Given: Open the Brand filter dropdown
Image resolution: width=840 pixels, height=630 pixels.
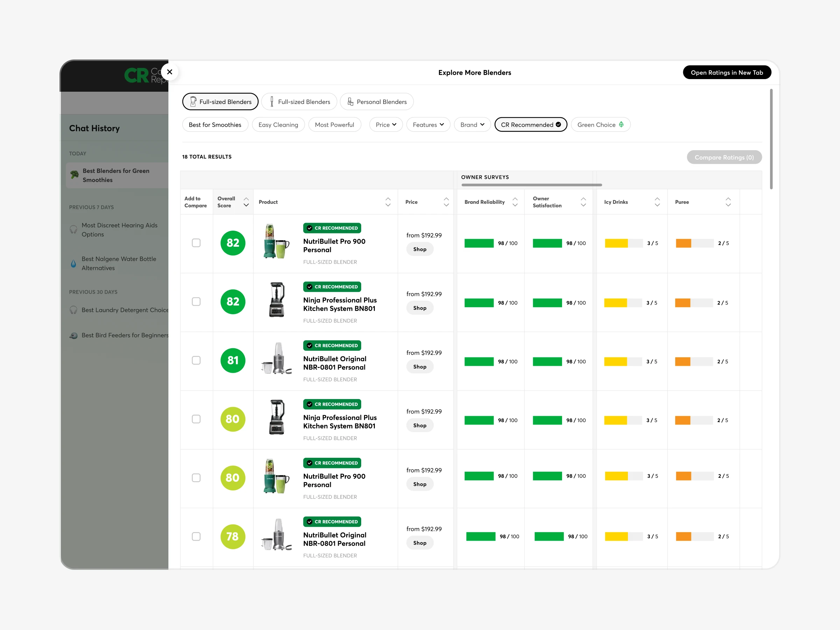Looking at the screenshot, I should (x=472, y=125).
